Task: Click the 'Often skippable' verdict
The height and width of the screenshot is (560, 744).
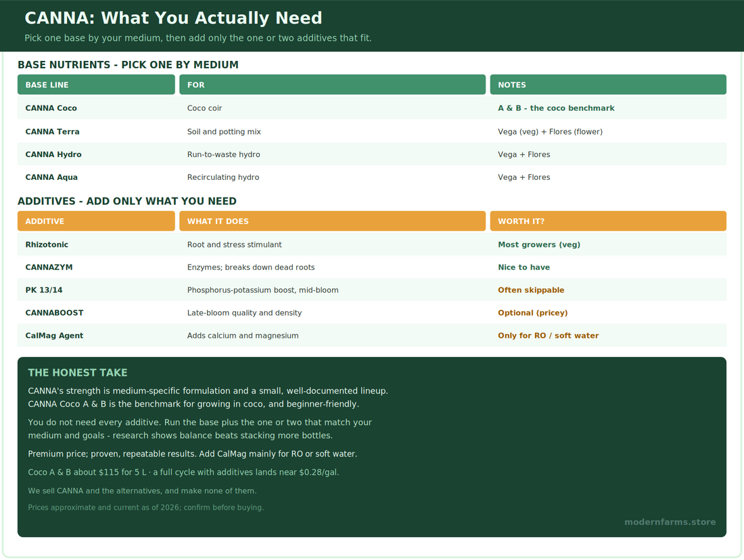Action: (531, 290)
